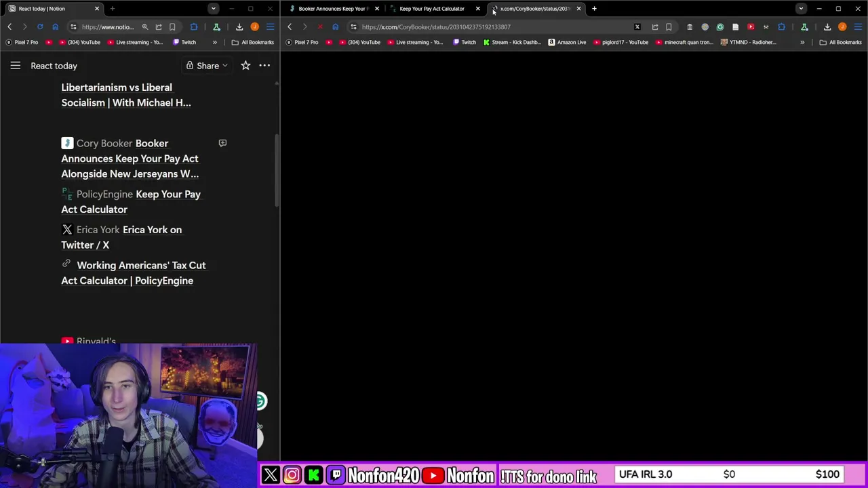
Task: Open the Erica York on Twitter / X link
Action: tap(121, 237)
